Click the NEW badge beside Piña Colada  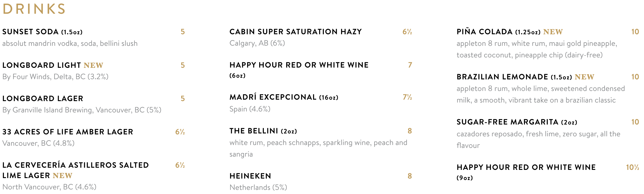coord(553,32)
